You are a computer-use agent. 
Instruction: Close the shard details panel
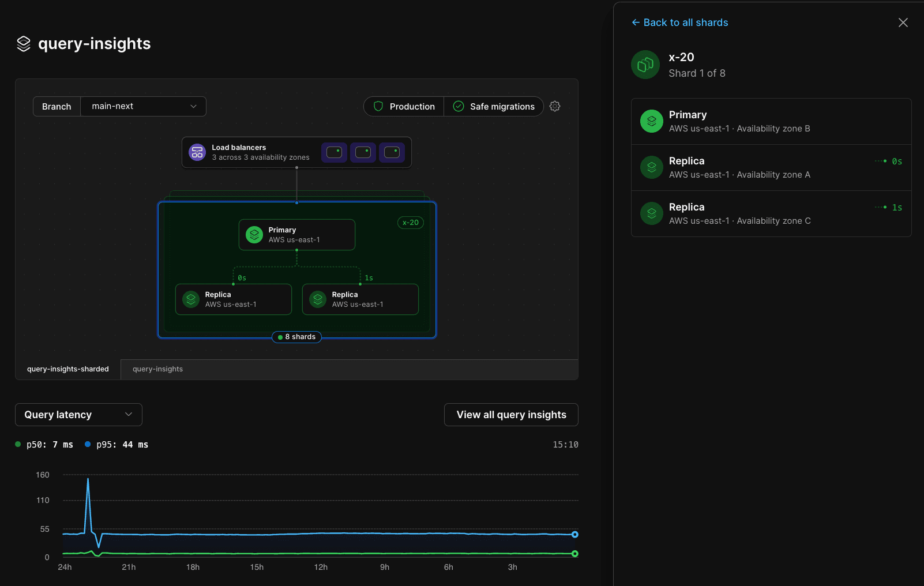(903, 22)
